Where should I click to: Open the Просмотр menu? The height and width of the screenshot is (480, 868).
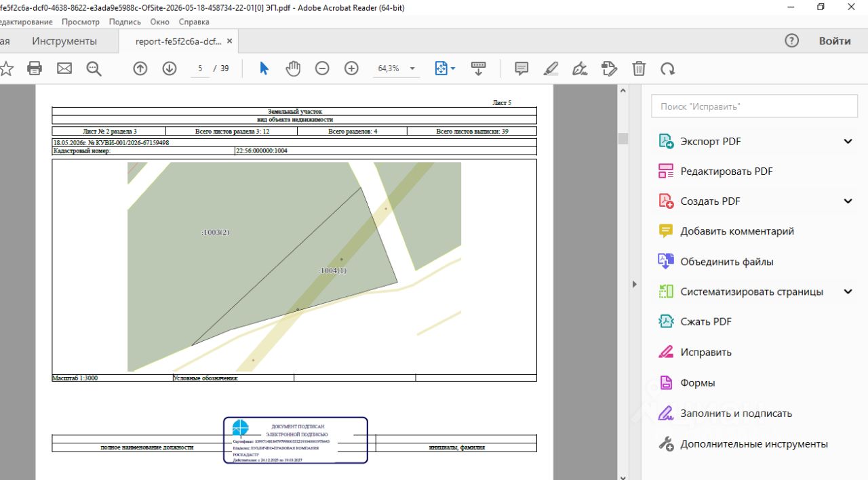click(81, 22)
